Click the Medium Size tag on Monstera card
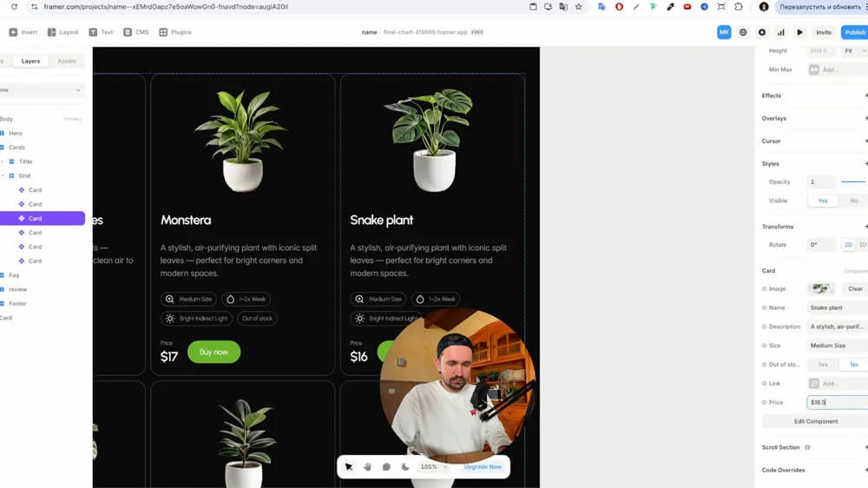 point(188,299)
